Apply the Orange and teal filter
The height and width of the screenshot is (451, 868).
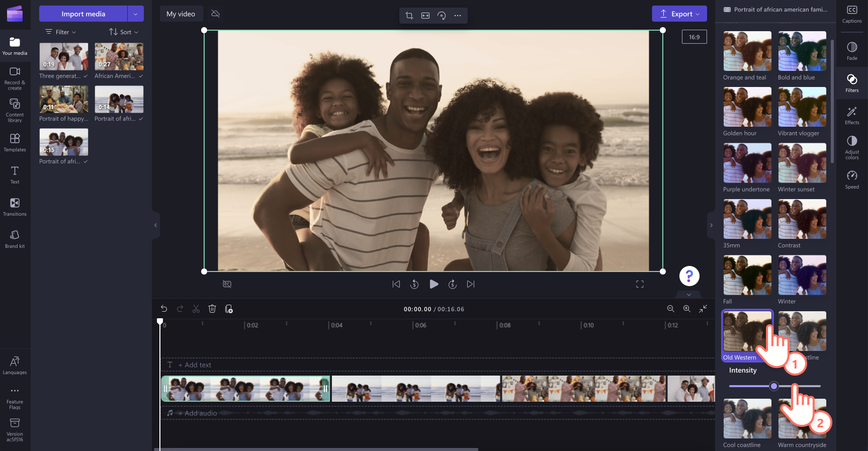coord(747,51)
